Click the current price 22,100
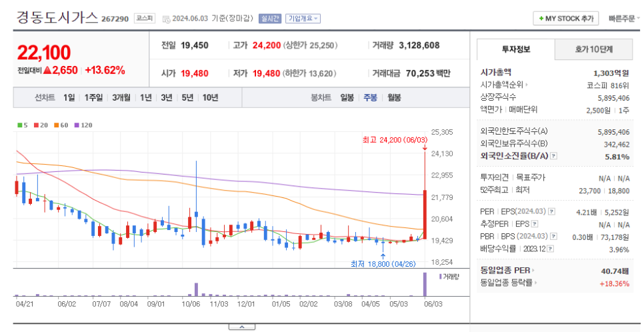644x332 pixels. (43, 53)
